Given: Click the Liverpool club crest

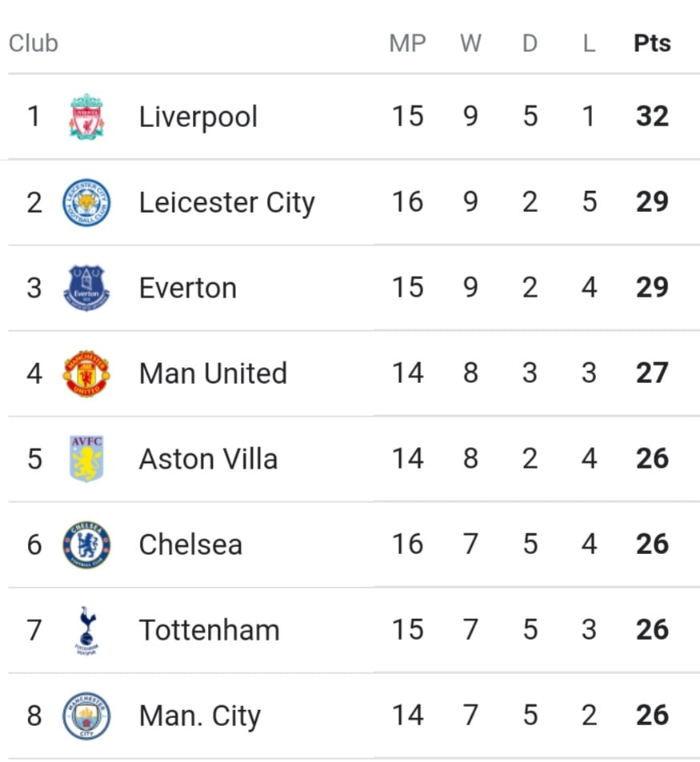Looking at the screenshot, I should point(86,117).
